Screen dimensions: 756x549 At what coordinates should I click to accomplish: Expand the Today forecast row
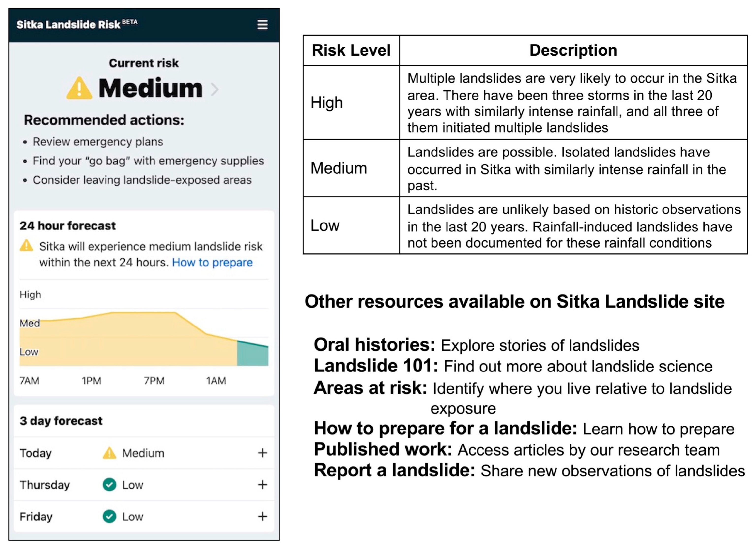tap(262, 453)
